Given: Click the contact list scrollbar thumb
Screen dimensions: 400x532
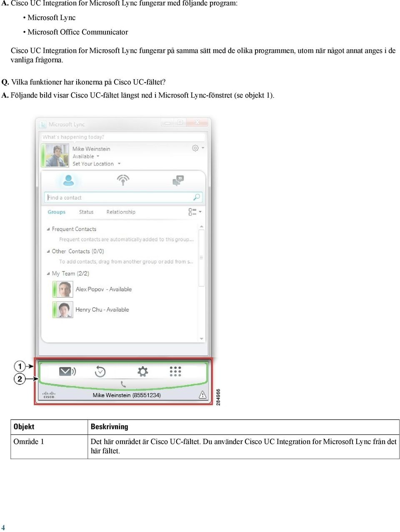Looking at the screenshot, I should pyautogui.click(x=202, y=258).
